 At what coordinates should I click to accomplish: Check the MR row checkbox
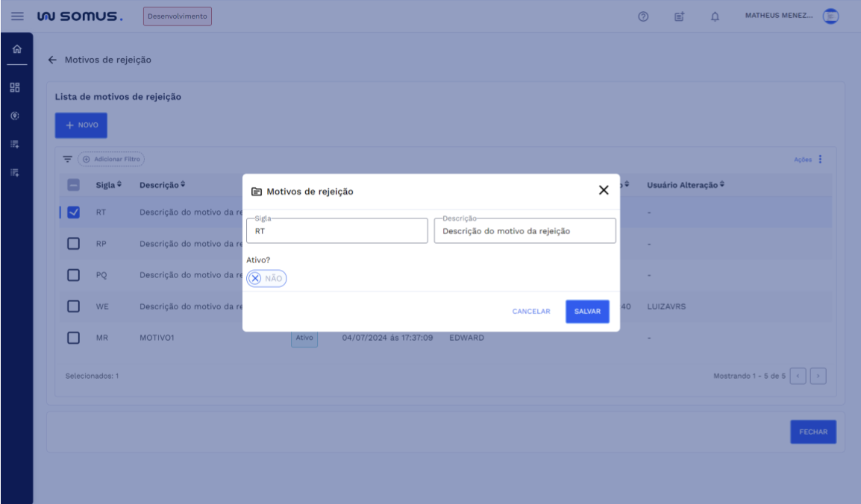click(x=73, y=338)
